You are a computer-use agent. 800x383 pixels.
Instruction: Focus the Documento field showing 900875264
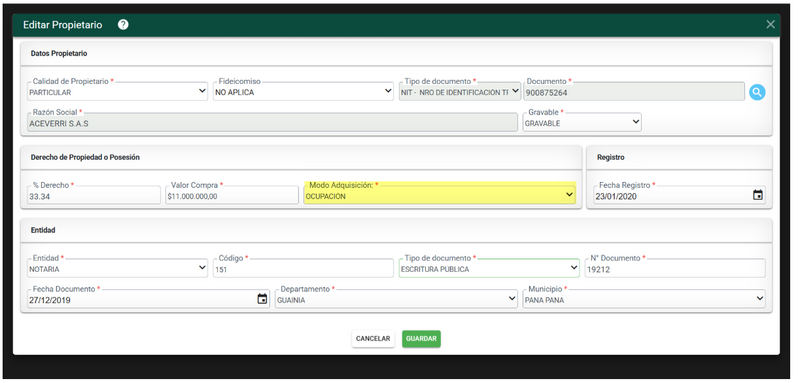click(x=634, y=92)
